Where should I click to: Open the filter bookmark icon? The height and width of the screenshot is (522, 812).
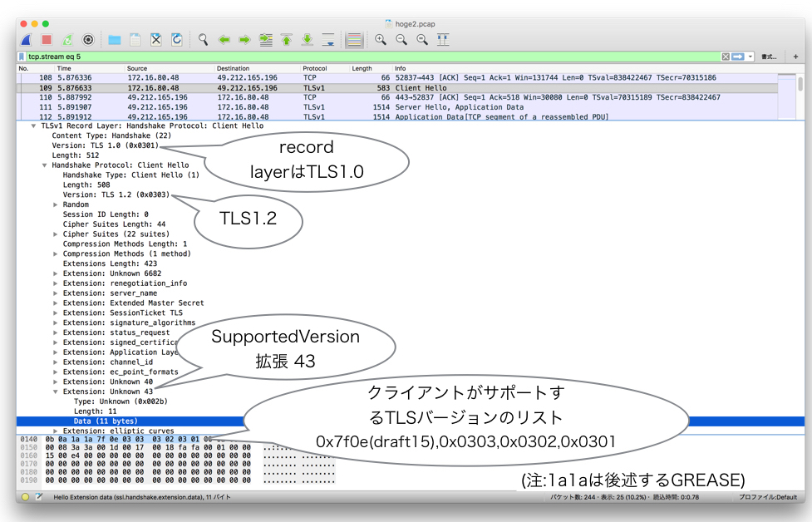22,57
